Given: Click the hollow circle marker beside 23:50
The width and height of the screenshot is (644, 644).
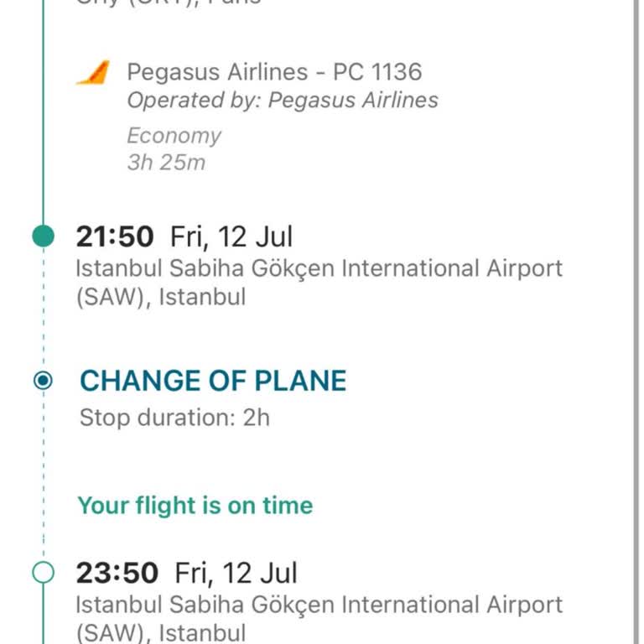Looking at the screenshot, I should pos(43,573).
